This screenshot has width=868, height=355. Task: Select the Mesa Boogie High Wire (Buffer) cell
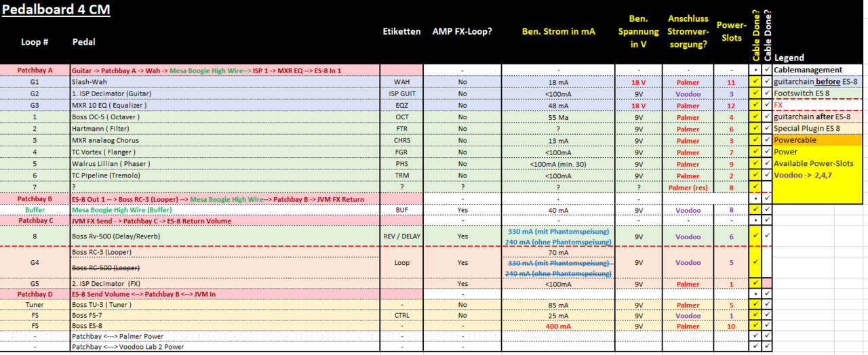(x=225, y=210)
